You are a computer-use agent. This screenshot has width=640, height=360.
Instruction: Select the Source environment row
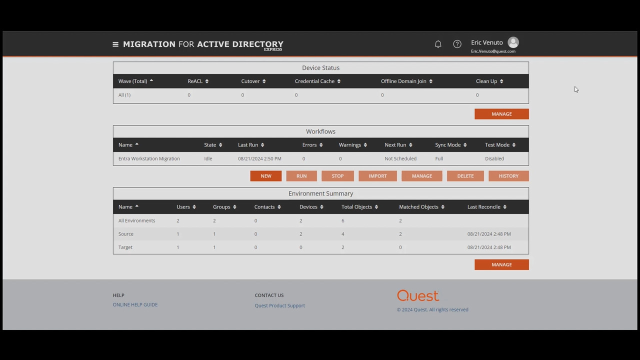point(321,234)
